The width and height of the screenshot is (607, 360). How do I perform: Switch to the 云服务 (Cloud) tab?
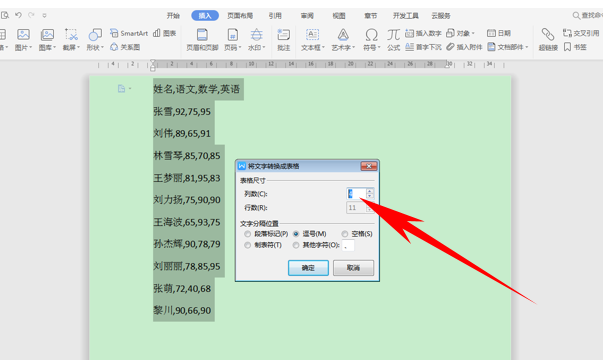pyautogui.click(x=441, y=15)
